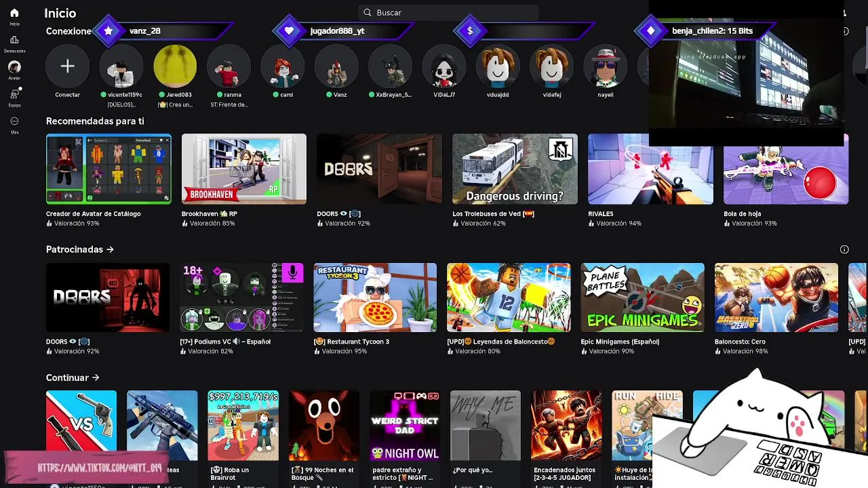This screenshot has width=868, height=488.
Task: Open the Más sidebar menu
Action: click(14, 121)
